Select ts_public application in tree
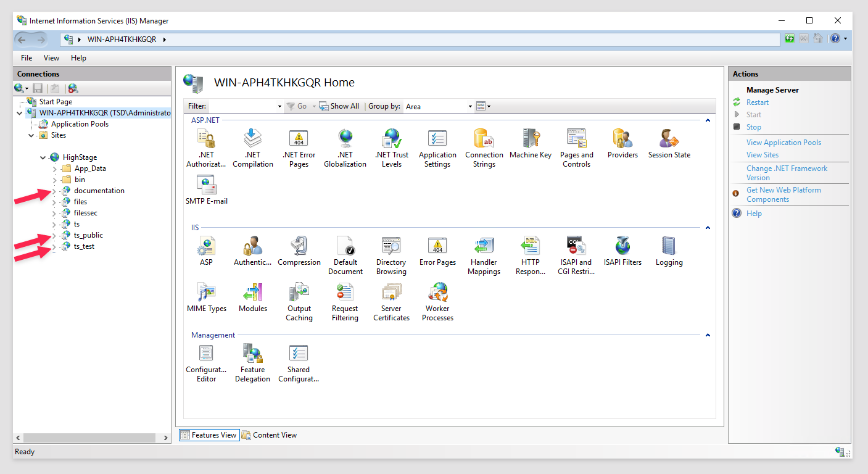This screenshot has width=868, height=474. 88,235
